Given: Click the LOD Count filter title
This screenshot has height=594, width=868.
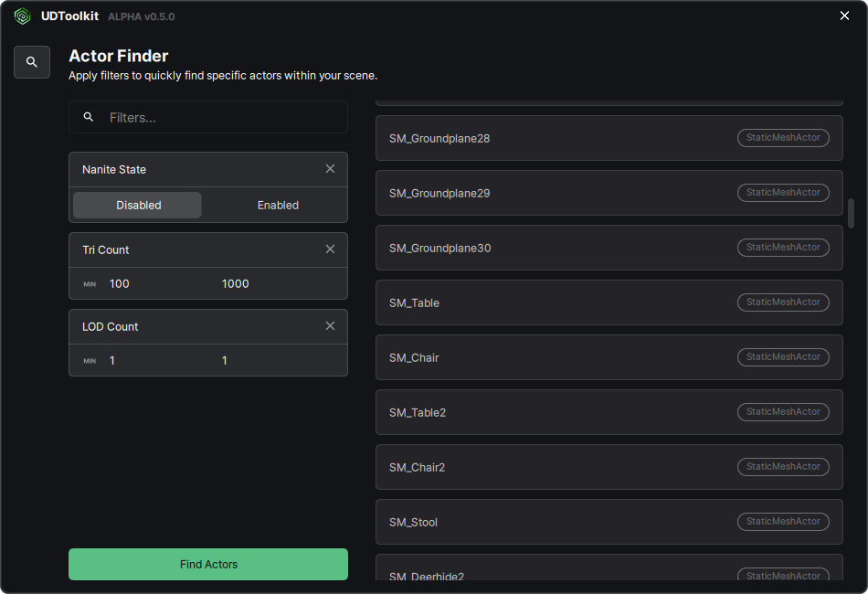Looking at the screenshot, I should pos(111,326).
